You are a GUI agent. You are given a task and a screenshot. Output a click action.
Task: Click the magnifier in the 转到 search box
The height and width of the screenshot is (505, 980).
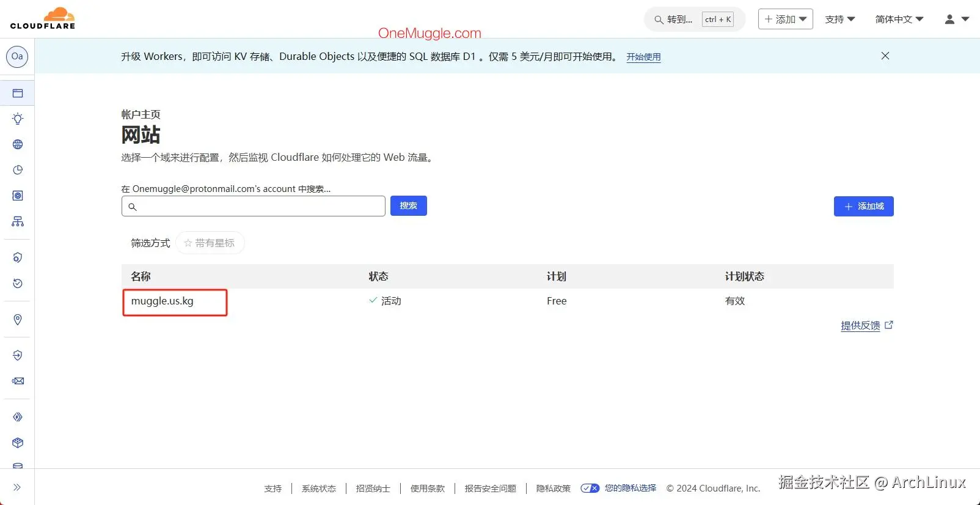pyautogui.click(x=659, y=20)
